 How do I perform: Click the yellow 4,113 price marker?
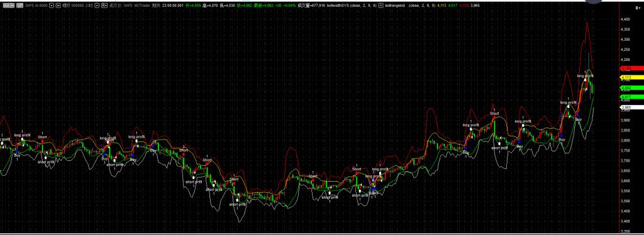[631, 77]
